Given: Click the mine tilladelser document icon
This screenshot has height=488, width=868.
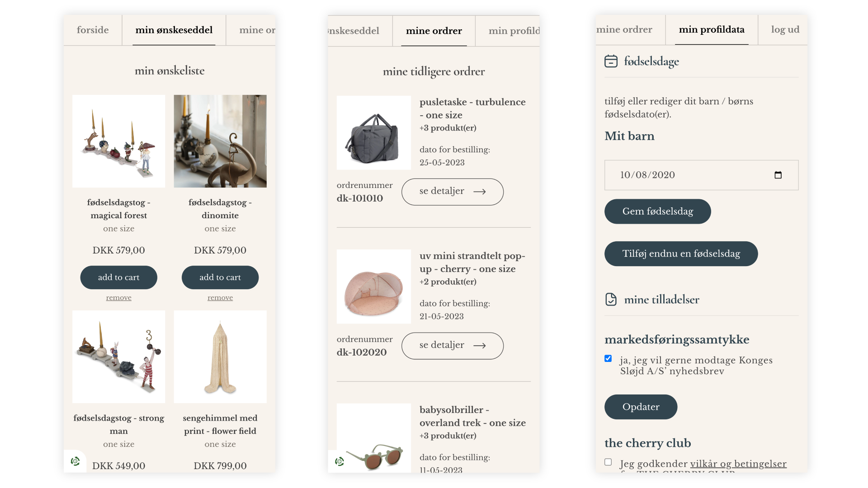Looking at the screenshot, I should pos(611,300).
